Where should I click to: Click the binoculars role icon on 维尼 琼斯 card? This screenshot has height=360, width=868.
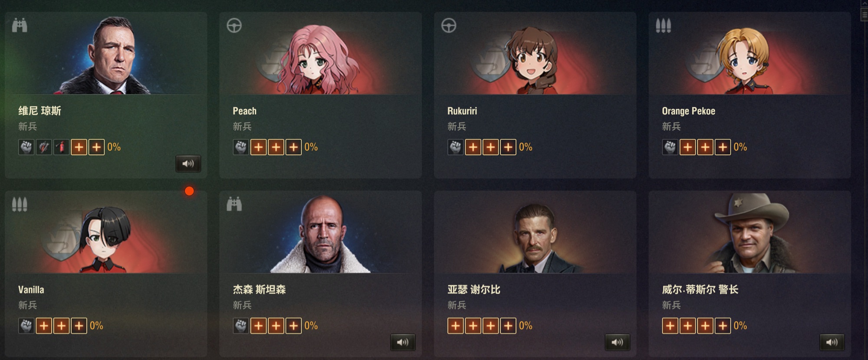[20, 25]
